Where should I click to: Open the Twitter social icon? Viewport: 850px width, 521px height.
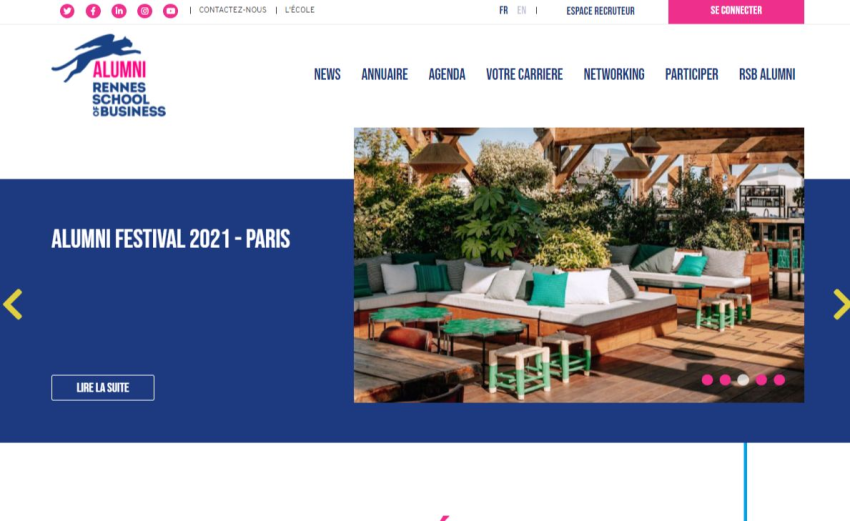point(67,11)
